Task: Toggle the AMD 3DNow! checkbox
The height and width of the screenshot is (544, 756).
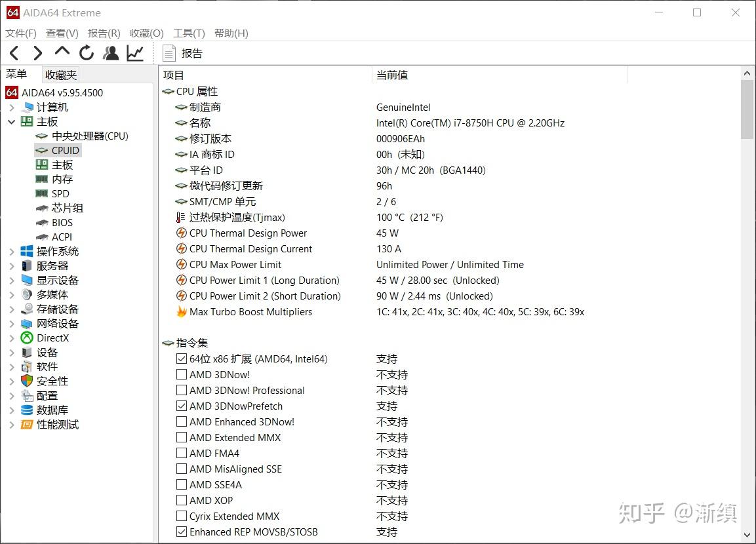Action: tap(182, 374)
